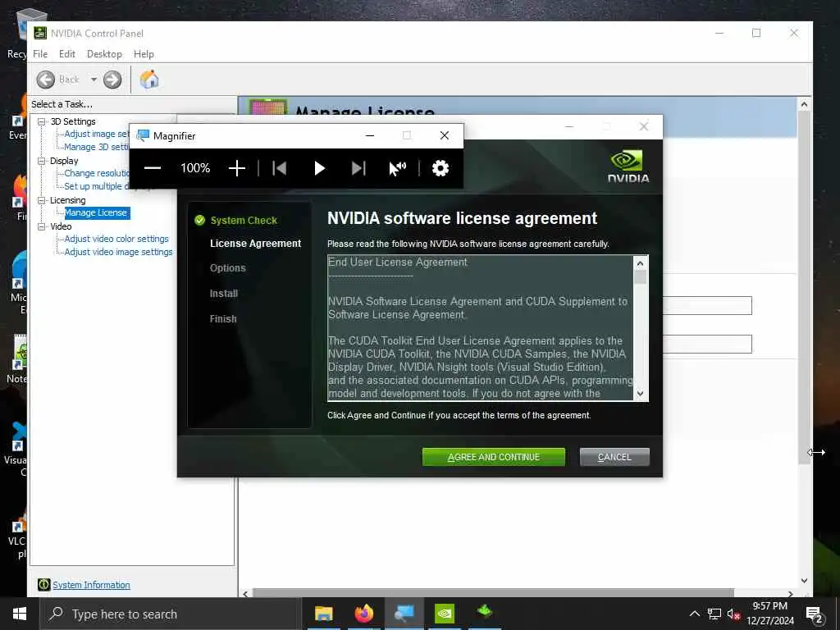The width and height of the screenshot is (840, 630).
Task: Click the NVIDIA Control Panel title icon
Action: click(40, 33)
